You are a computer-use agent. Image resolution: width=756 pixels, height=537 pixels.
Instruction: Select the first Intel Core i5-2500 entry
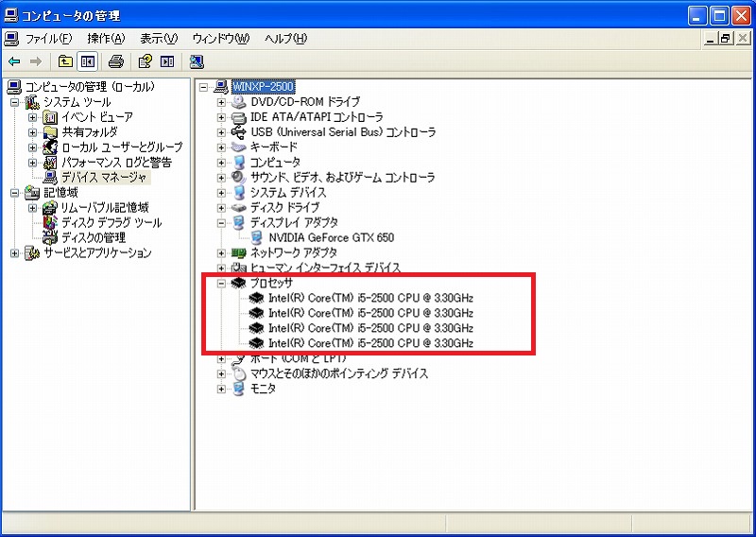(x=370, y=298)
